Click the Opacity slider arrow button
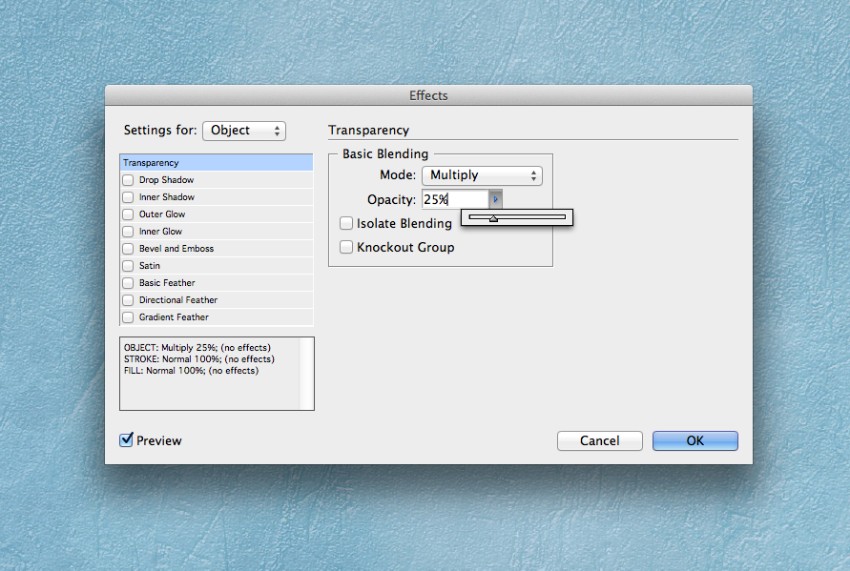The image size is (850, 571). 495,199
